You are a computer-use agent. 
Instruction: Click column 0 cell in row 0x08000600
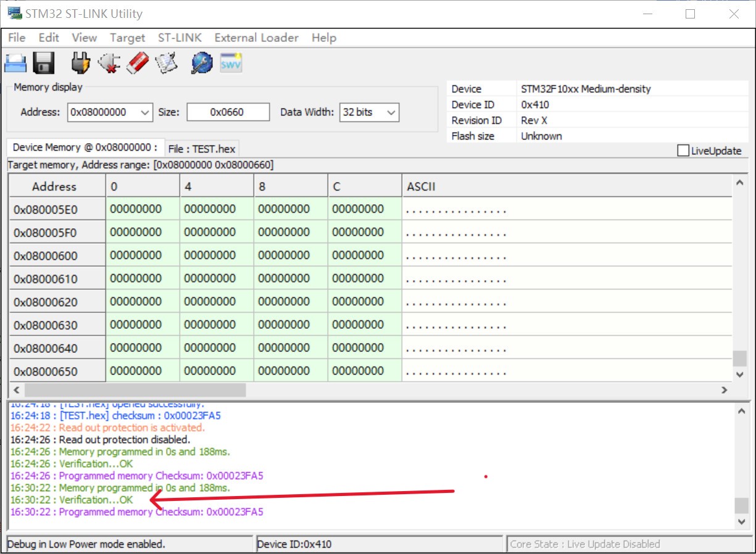(x=143, y=255)
